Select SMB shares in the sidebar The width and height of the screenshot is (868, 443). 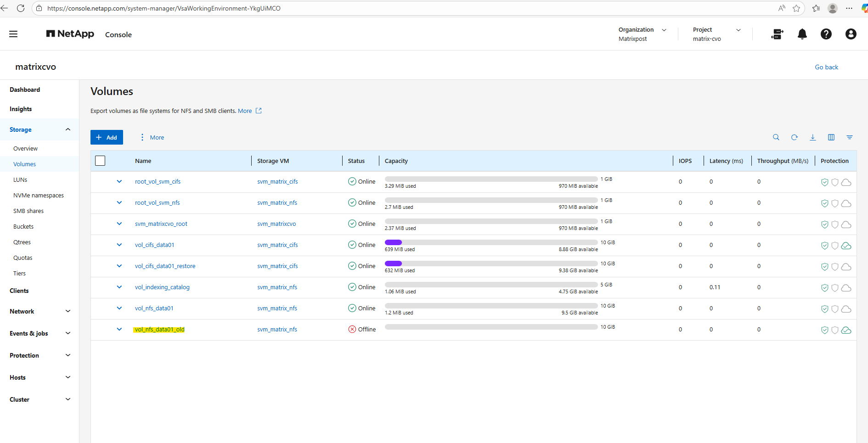pos(28,211)
